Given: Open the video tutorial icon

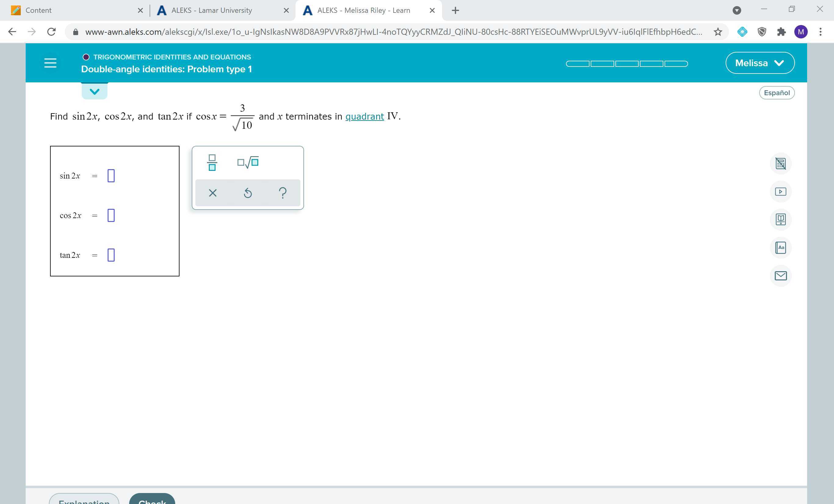Looking at the screenshot, I should coord(781,191).
